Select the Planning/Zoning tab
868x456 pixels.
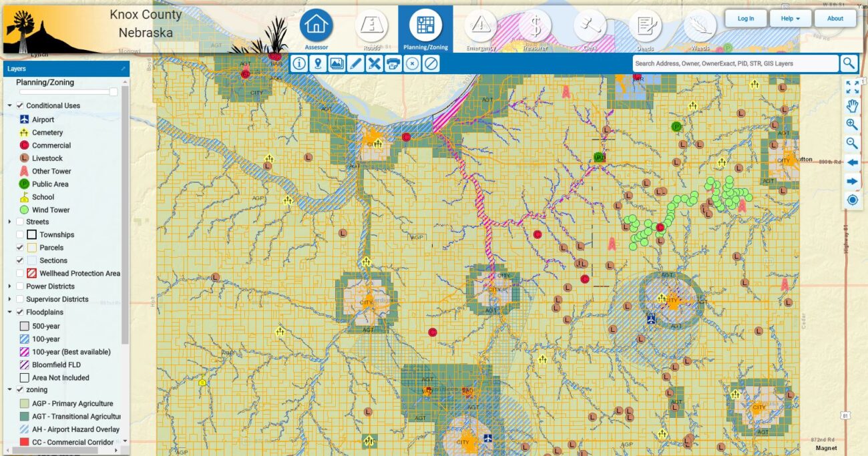pos(425,29)
